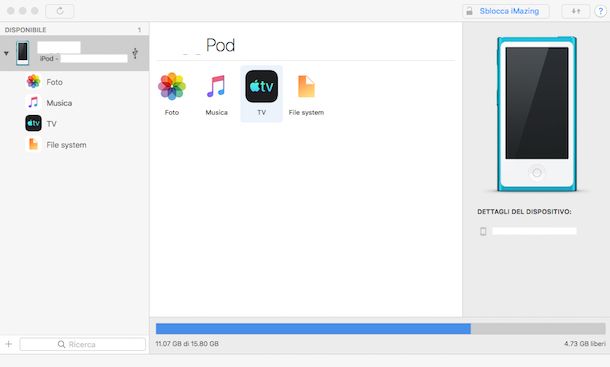Image resolution: width=610 pixels, height=367 pixels.
Task: Select the Musica sidebar label
Action: [59, 103]
